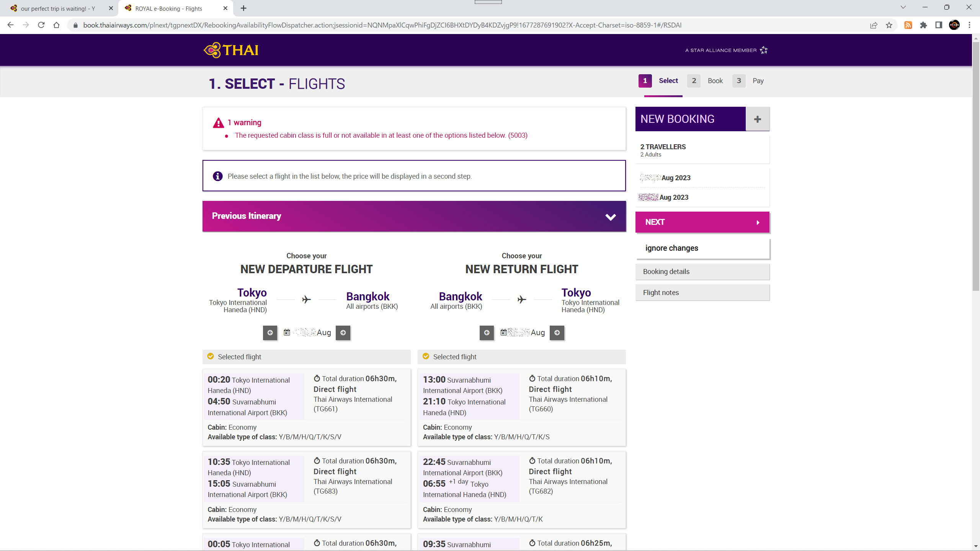Reload the current page
Image resolution: width=980 pixels, height=551 pixels.
41,25
